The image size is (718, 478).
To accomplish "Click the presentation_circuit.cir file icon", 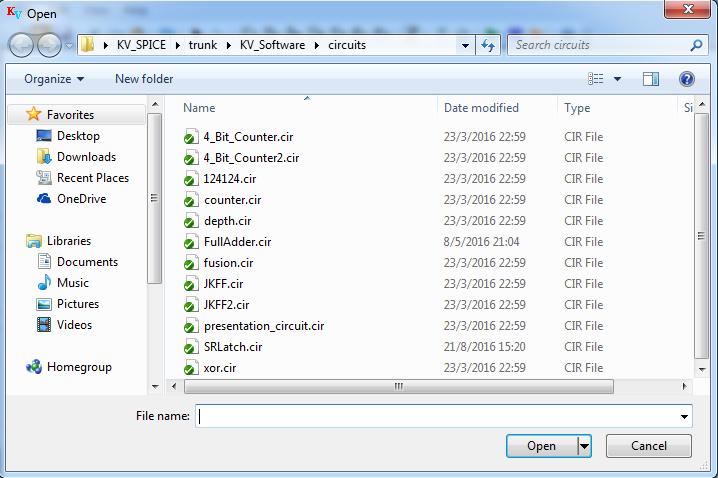I will (191, 326).
